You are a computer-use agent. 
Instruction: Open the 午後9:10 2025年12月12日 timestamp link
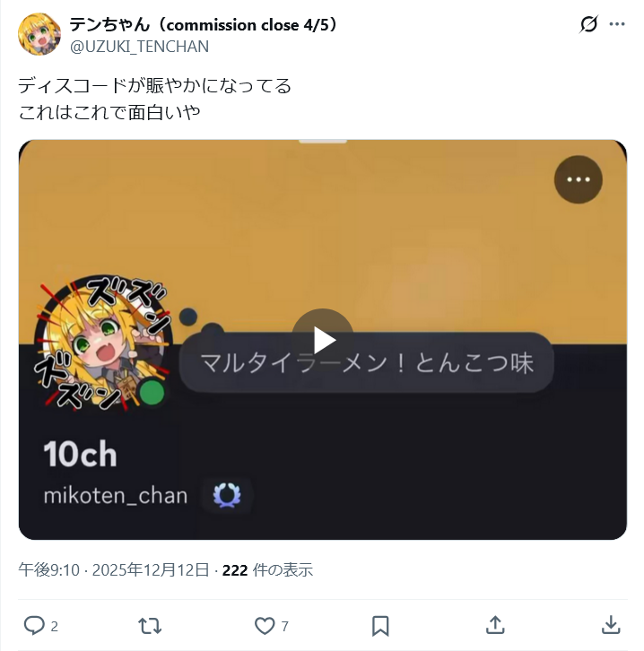114,569
